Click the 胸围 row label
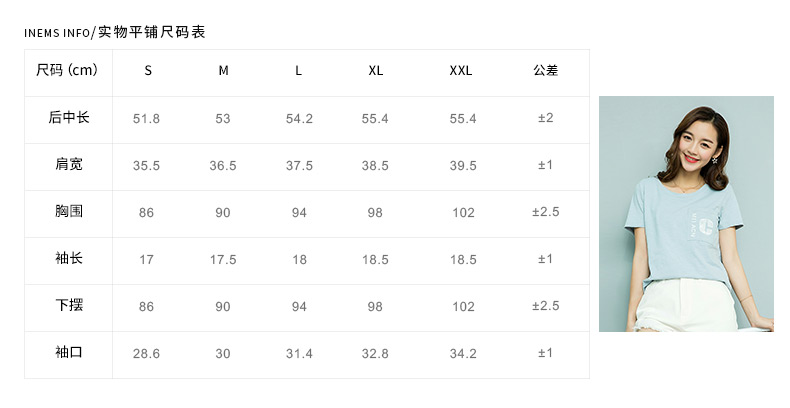Screen dimensions: 790x408 click(x=68, y=212)
